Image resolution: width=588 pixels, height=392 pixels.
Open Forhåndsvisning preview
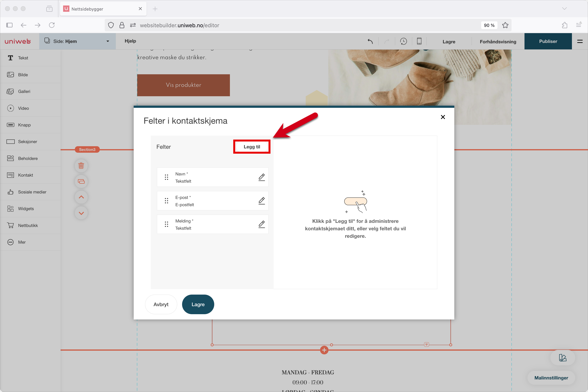pyautogui.click(x=498, y=42)
